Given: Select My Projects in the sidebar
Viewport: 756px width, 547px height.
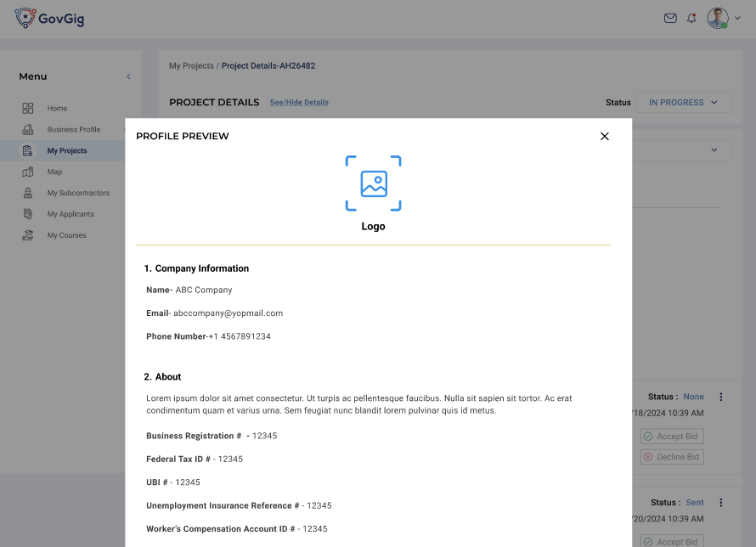Looking at the screenshot, I should pos(66,151).
